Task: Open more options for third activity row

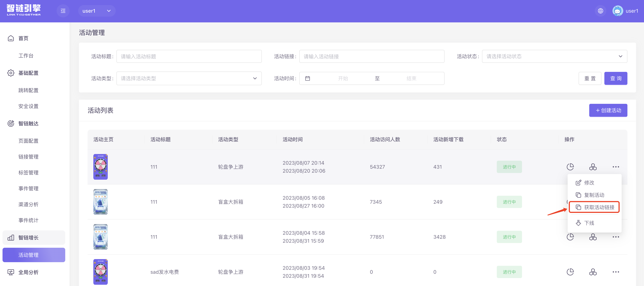Action: tap(616, 237)
